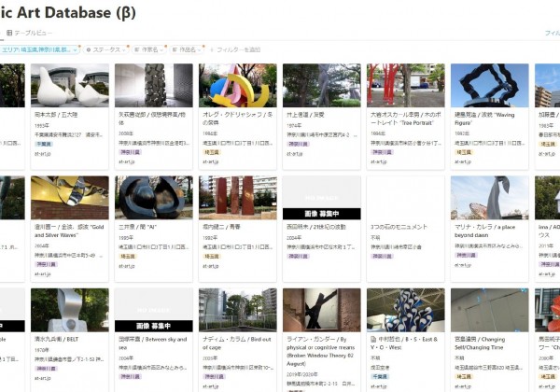Open the three rust pillars 青春 thumbnail
560x392 pixels.
pyautogui.click(x=238, y=198)
